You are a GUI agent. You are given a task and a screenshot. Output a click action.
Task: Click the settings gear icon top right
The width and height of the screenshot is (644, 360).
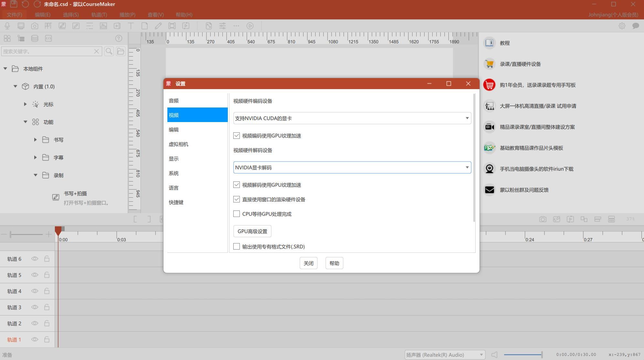pos(622,26)
